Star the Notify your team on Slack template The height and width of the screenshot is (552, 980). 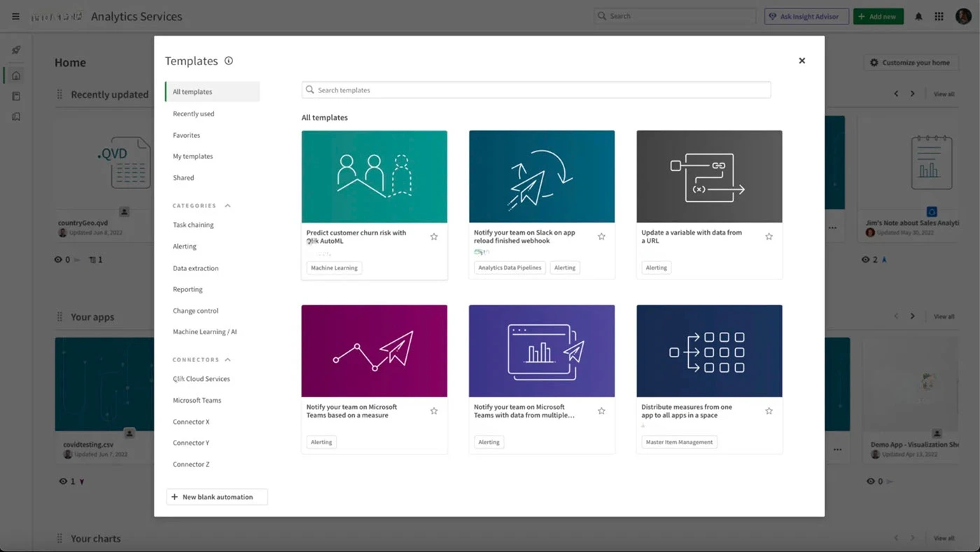(601, 237)
